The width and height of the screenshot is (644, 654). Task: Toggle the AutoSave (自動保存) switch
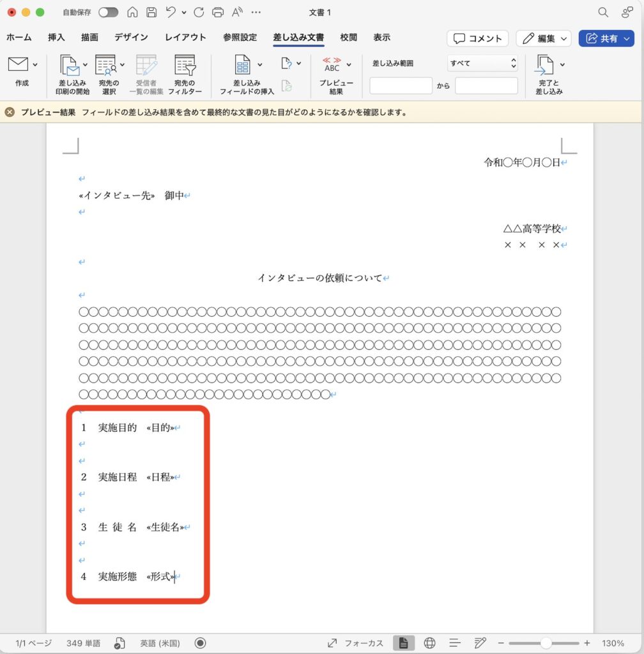coord(108,12)
